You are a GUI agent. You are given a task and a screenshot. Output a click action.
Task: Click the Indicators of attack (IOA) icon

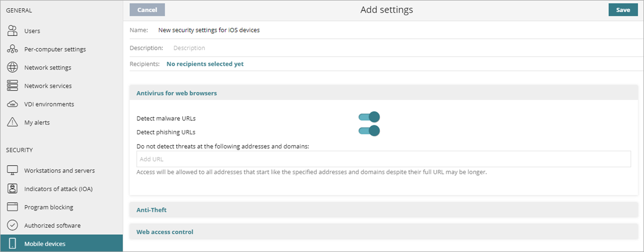click(x=12, y=189)
